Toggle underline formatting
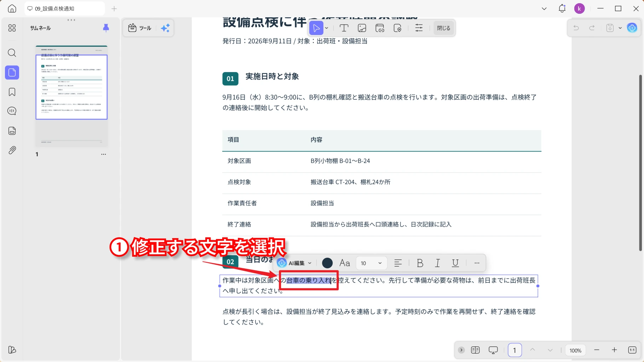Image resolution: width=644 pixels, height=362 pixels. 455,263
